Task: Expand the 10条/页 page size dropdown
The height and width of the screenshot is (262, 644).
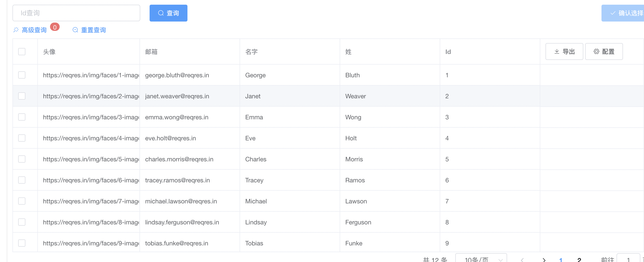Action: pos(481,259)
